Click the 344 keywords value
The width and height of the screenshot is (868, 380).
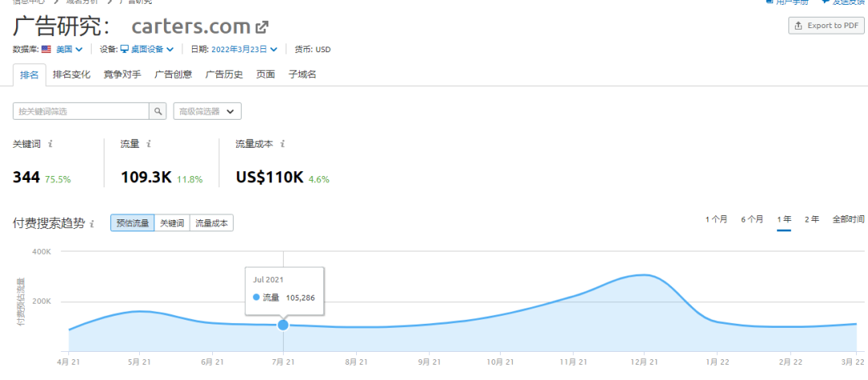26,178
